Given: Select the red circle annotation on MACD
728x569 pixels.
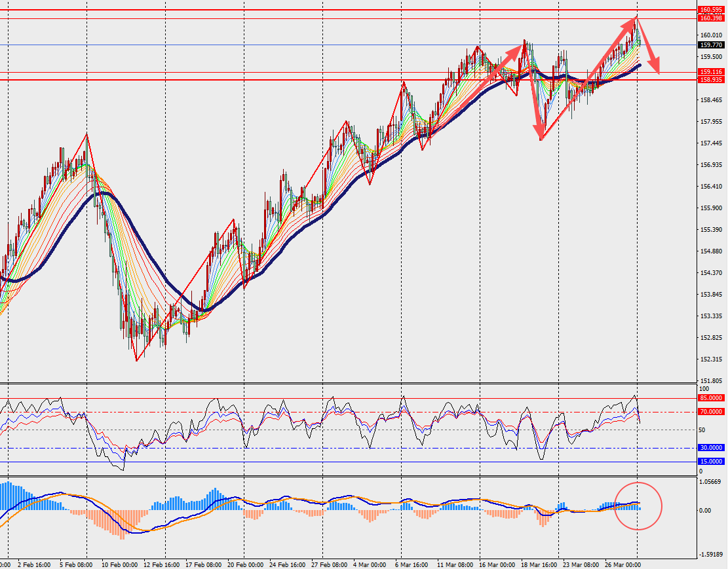Looking at the screenshot, I should click(638, 505).
